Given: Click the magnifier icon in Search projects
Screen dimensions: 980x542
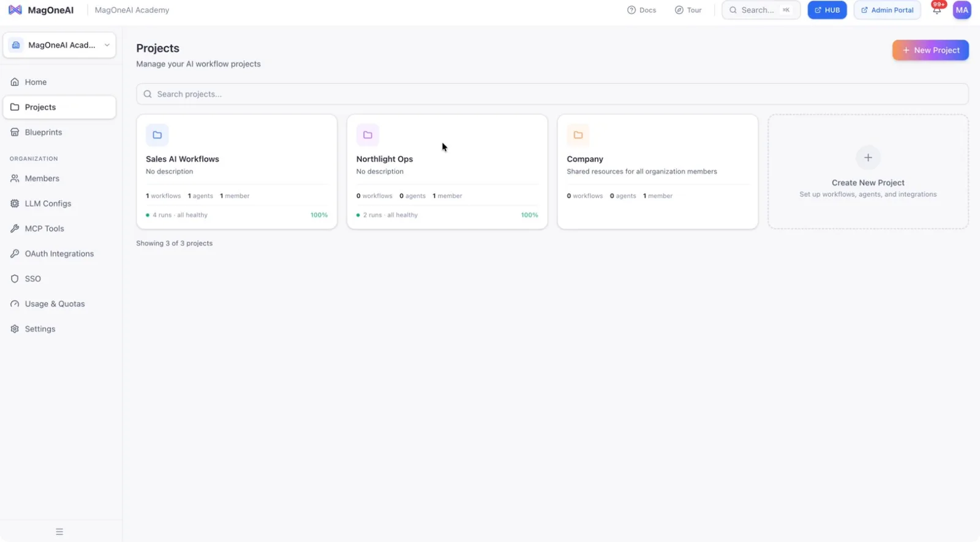Looking at the screenshot, I should coord(148,94).
